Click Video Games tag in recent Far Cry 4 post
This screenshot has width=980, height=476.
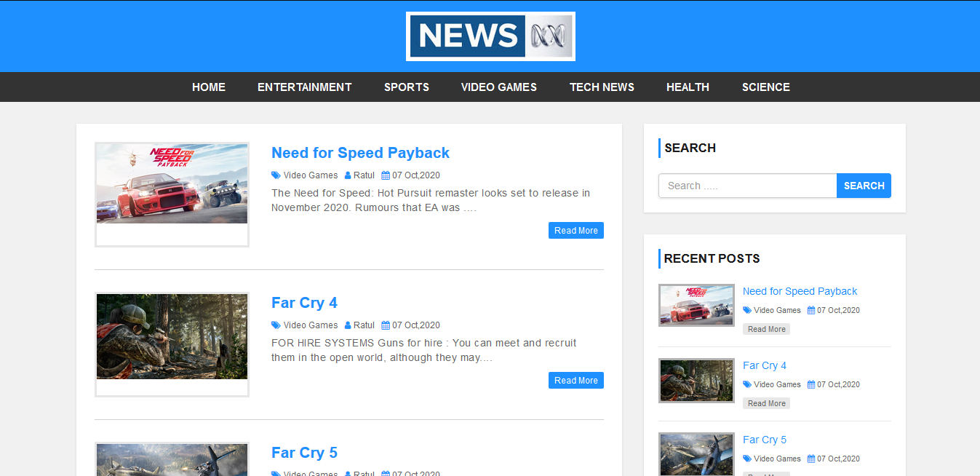(x=777, y=384)
